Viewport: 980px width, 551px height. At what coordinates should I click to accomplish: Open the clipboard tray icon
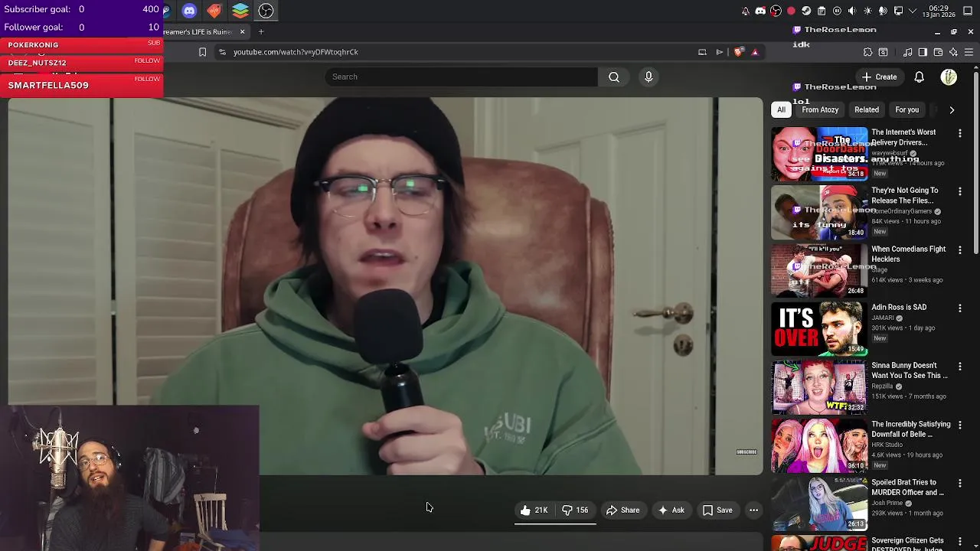coord(822,11)
